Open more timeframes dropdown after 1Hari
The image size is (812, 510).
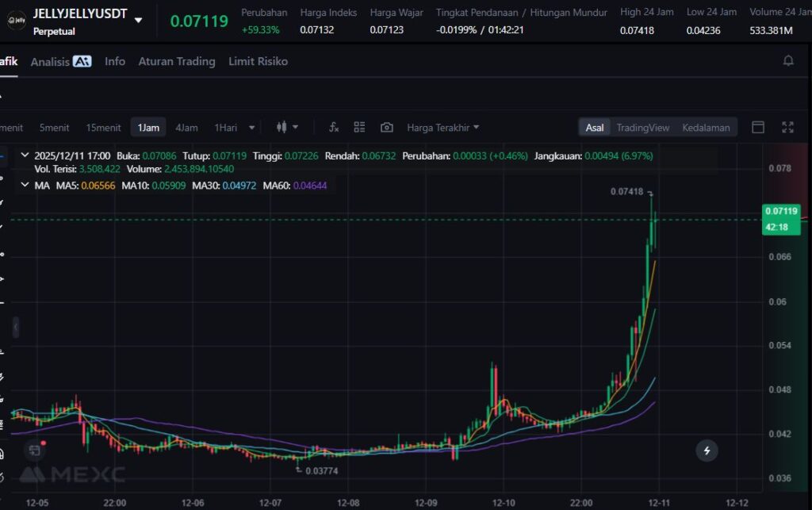pyautogui.click(x=252, y=128)
